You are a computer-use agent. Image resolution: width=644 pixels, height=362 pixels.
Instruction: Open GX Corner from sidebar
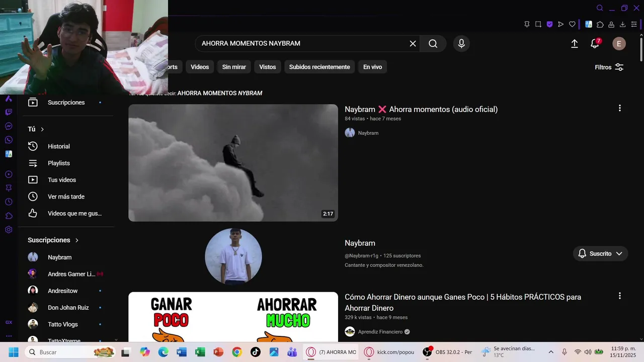[9, 322]
